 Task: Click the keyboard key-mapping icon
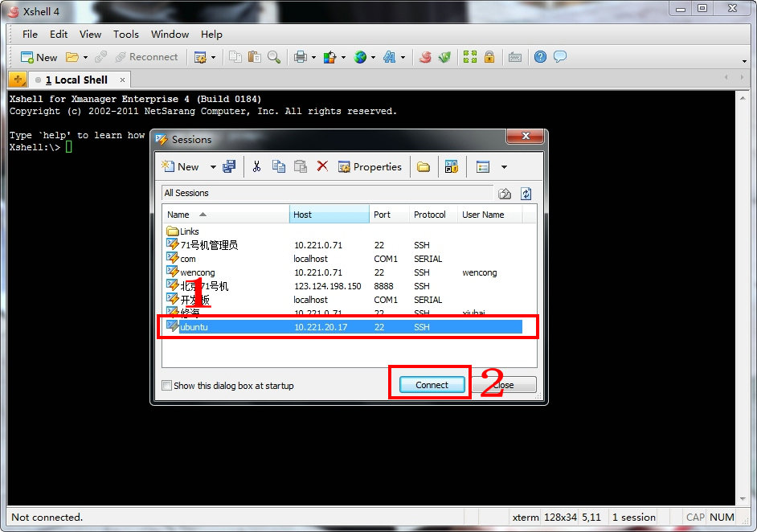(515, 57)
